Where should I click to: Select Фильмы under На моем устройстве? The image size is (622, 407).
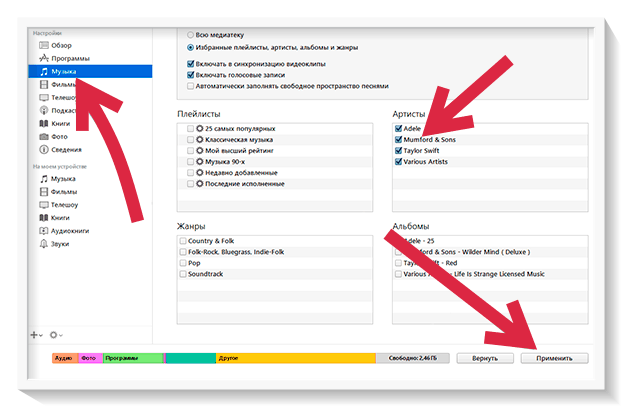(43, 191)
